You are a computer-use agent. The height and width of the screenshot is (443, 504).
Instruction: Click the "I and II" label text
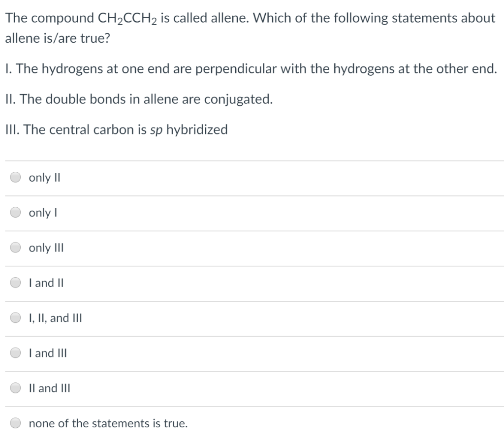46,283
